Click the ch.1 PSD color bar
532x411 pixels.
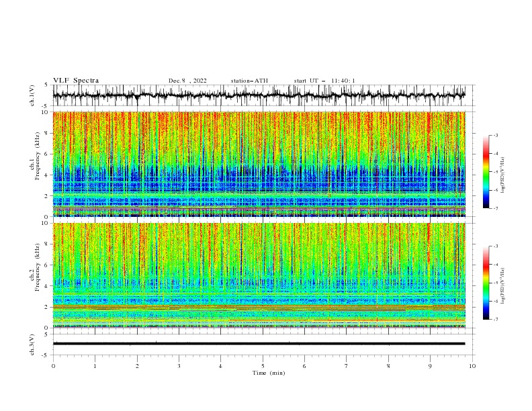point(486,172)
